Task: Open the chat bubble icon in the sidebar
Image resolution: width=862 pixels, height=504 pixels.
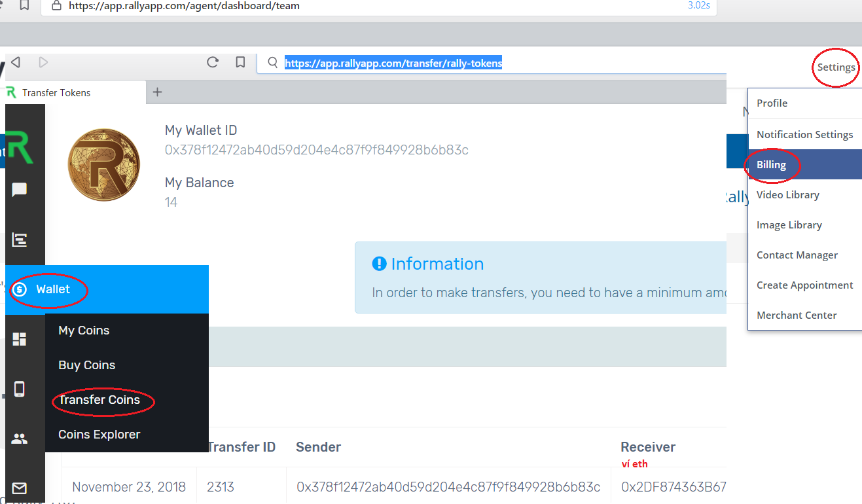Action: point(20,190)
